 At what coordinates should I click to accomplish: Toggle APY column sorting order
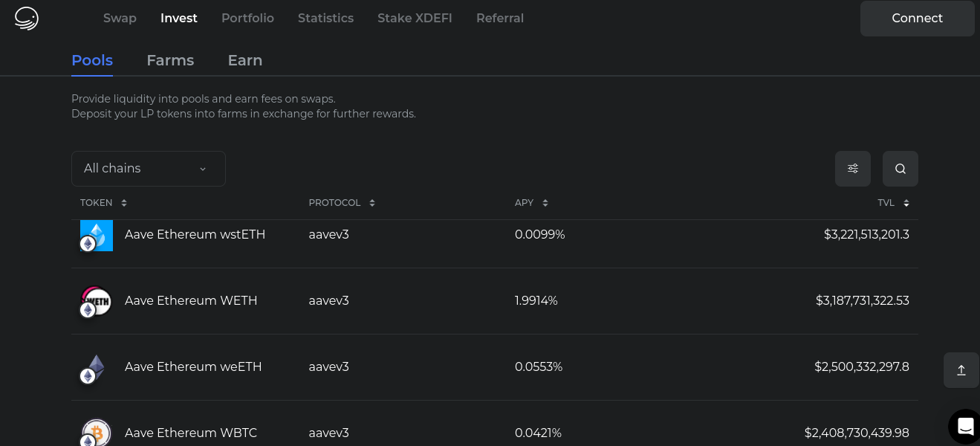[545, 202]
